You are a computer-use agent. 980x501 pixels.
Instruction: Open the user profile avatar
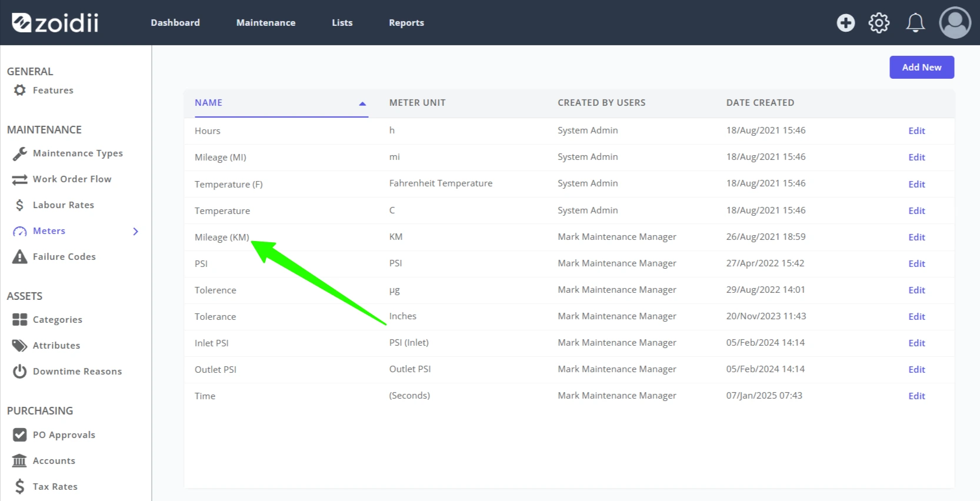coord(955,23)
